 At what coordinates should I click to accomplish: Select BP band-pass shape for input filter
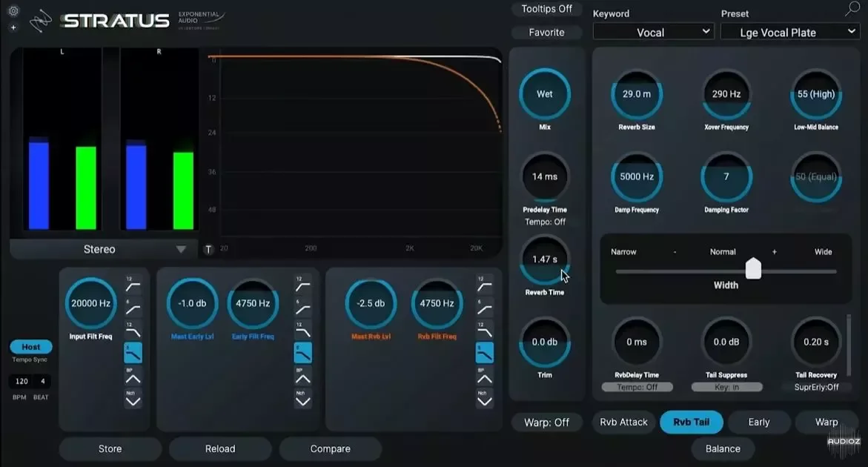tap(133, 377)
